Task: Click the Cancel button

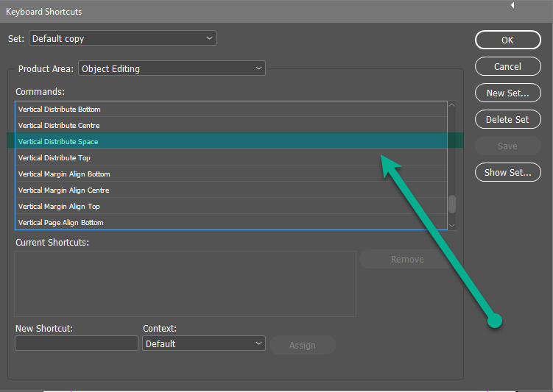Action: (507, 66)
